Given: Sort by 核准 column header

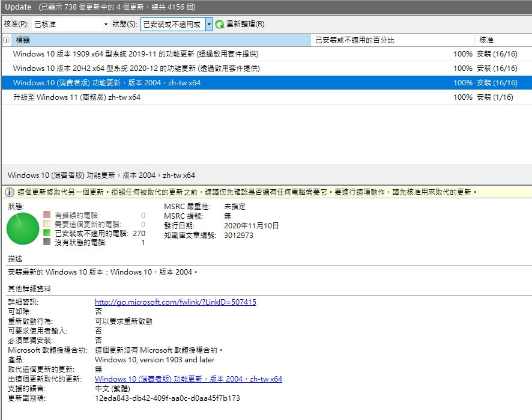Looking at the screenshot, I should 503,40.
